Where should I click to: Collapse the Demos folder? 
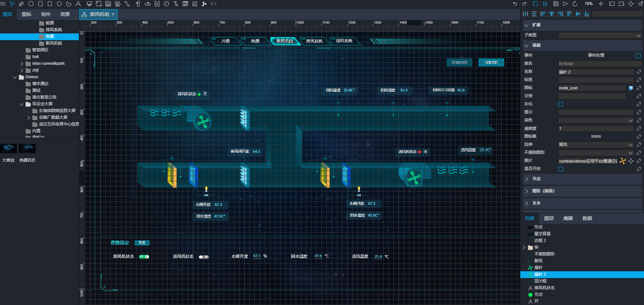pyautogui.click(x=15, y=77)
